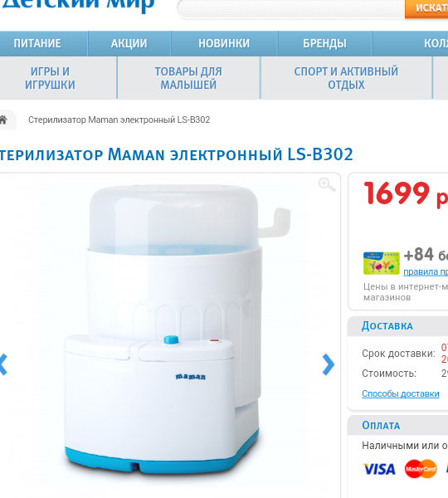The height and width of the screenshot is (498, 448).
Task: Click the magnifier zoom icon on product image
Action: coord(327,184)
